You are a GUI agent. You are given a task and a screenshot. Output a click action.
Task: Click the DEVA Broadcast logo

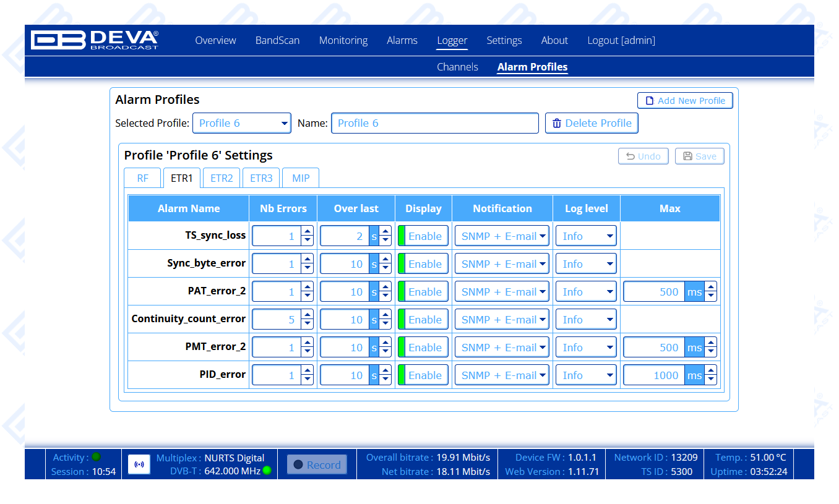95,40
